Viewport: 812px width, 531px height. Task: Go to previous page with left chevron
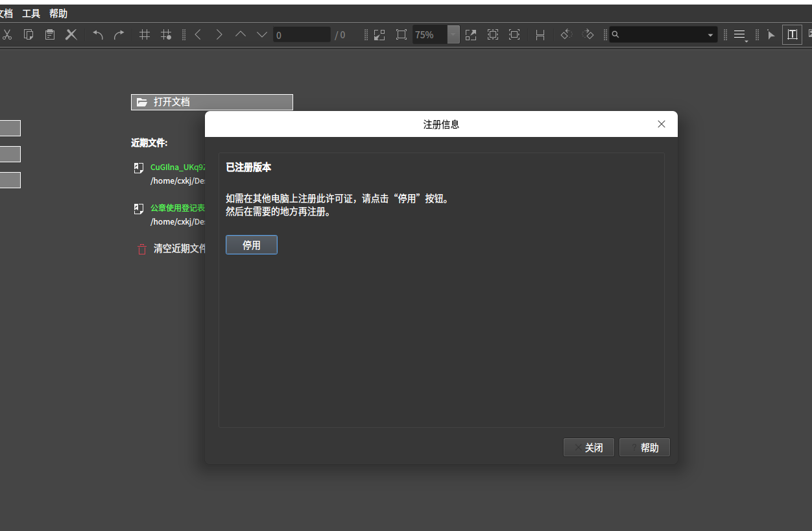pyautogui.click(x=198, y=35)
